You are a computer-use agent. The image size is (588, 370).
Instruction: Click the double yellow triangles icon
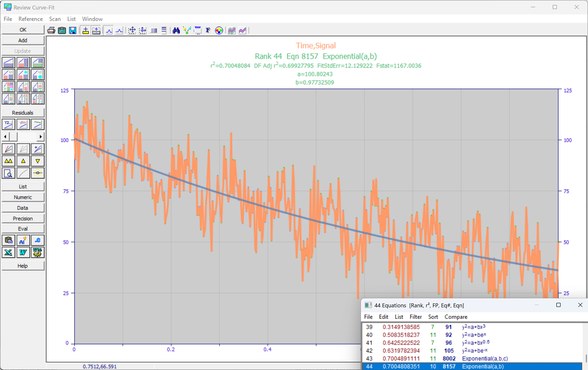(8, 161)
